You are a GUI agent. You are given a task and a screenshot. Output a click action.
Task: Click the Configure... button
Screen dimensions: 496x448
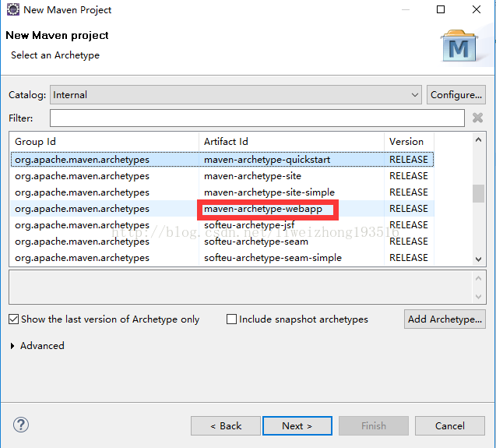click(x=456, y=95)
